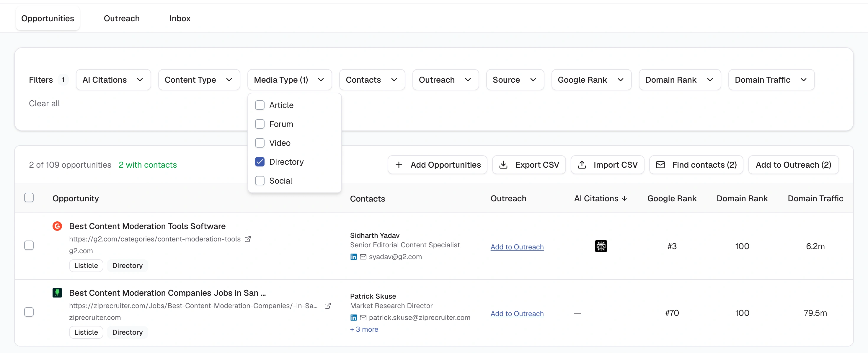Viewport: 868px width, 353px height.
Task: Click Sidharth Yadav's LinkedIn icon
Action: (x=353, y=257)
